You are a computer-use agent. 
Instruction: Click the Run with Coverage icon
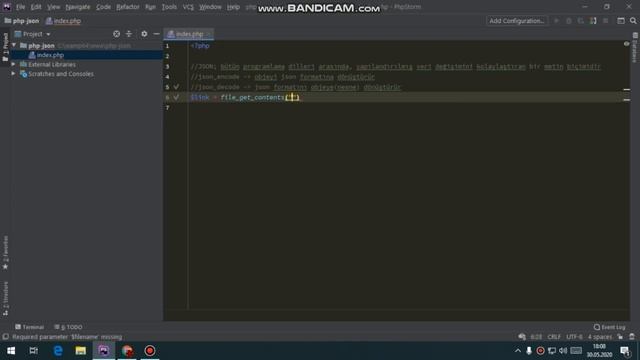pos(580,21)
